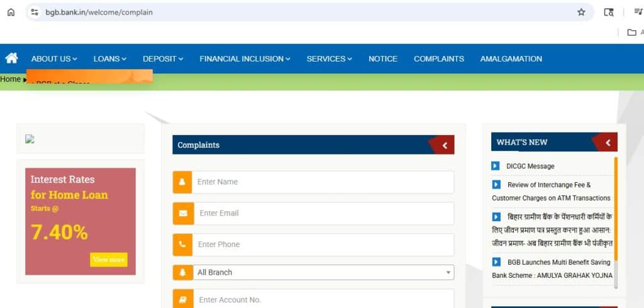Open the search tabs icon
The width and height of the screenshot is (644, 308).
coord(609,13)
